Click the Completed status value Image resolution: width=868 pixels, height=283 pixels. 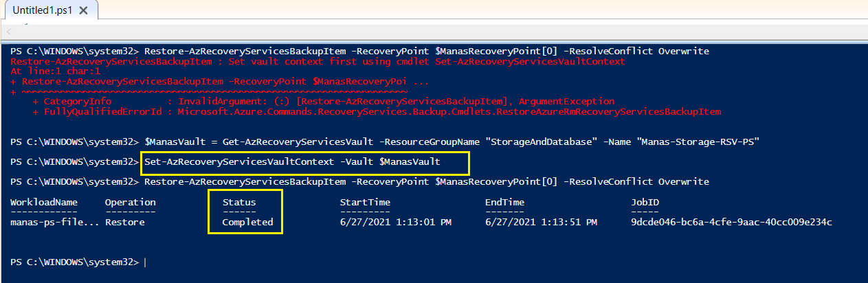(247, 223)
